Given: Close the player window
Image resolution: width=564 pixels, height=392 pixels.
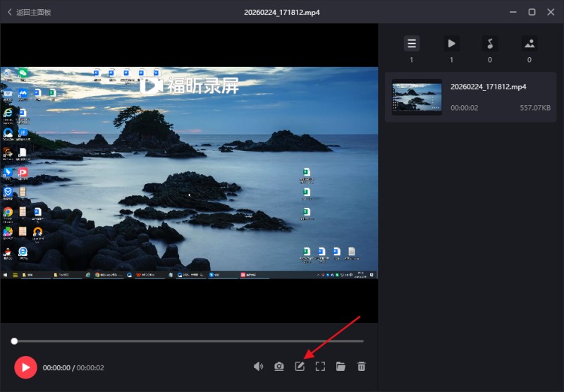Looking at the screenshot, I should 551,12.
